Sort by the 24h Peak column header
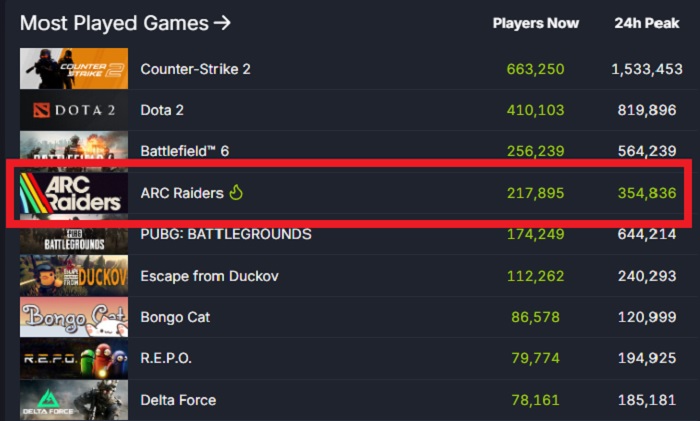 (x=646, y=23)
